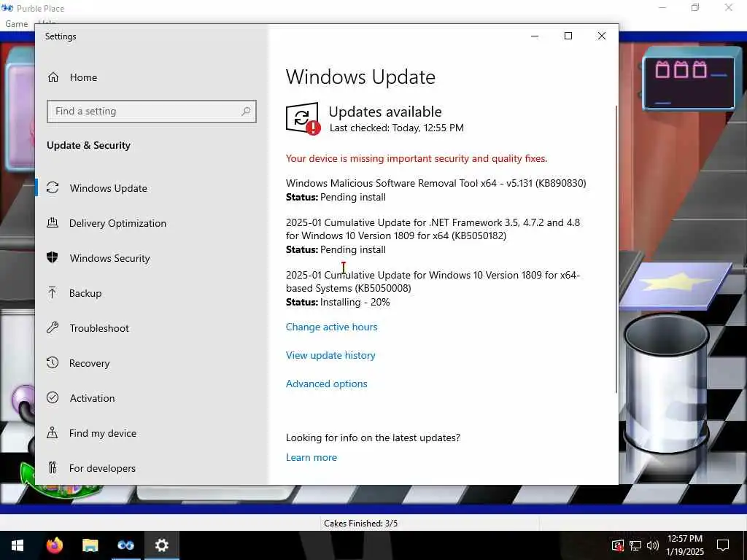
Task: Open the Troubleshoot section
Action: pyautogui.click(x=99, y=328)
